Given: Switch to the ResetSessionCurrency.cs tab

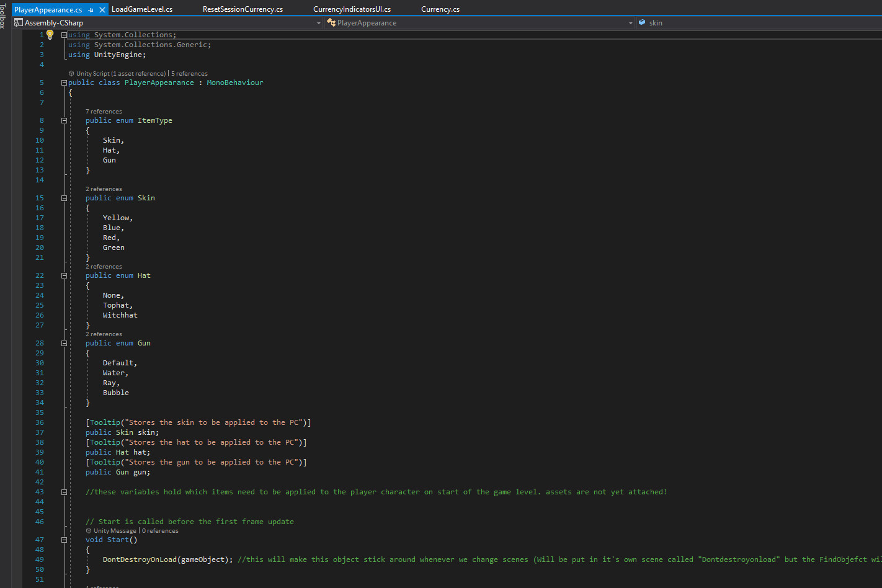Looking at the screenshot, I should pos(243,9).
